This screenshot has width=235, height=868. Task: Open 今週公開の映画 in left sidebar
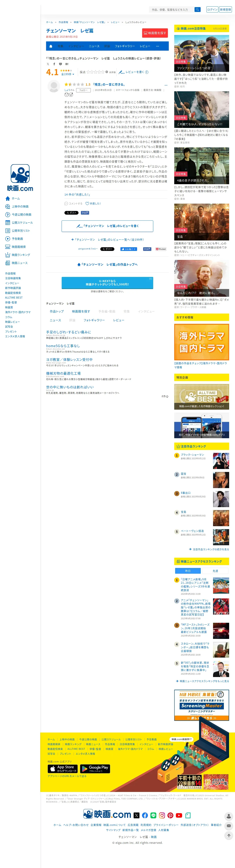18,215
